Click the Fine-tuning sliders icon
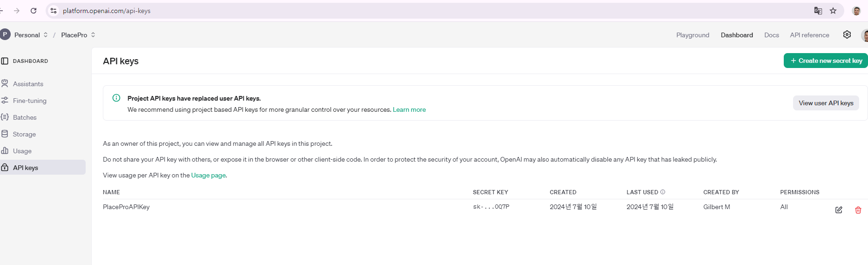The width and height of the screenshot is (868, 265). point(5,100)
